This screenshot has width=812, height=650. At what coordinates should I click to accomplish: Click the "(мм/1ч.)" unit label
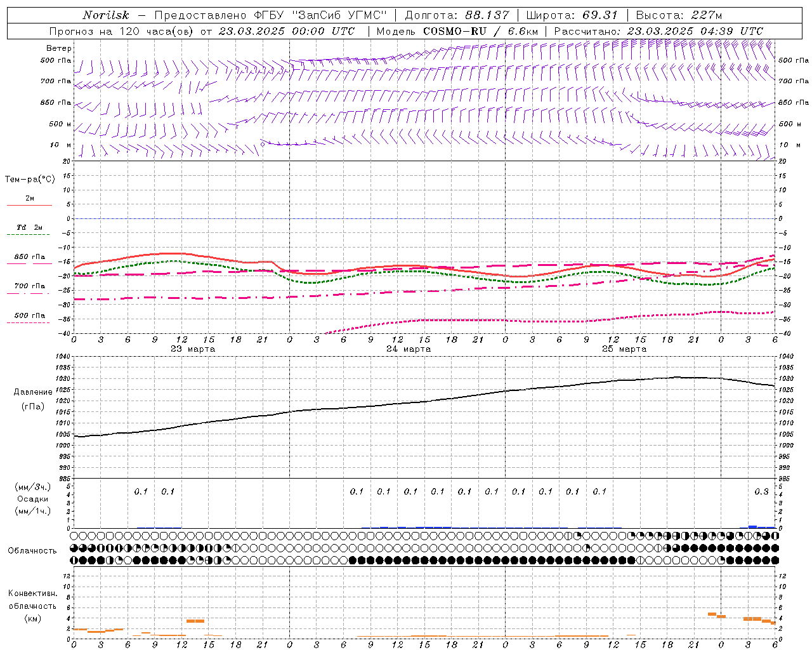coord(33,511)
